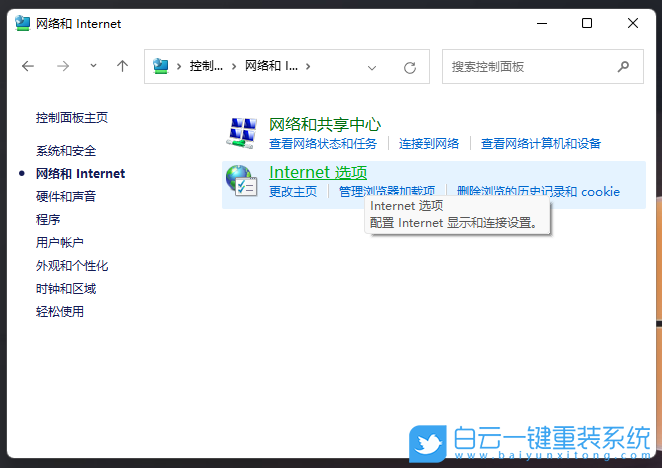Minimize the 网络和 Internet window
This screenshot has height=468, width=662.
click(x=542, y=23)
